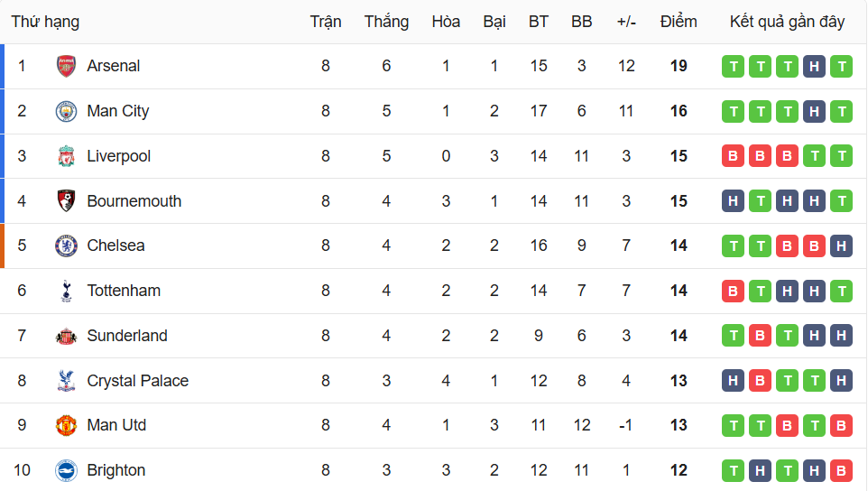The width and height of the screenshot is (868, 491).
Task: Click the Tottenham club crest icon
Action: tap(66, 291)
